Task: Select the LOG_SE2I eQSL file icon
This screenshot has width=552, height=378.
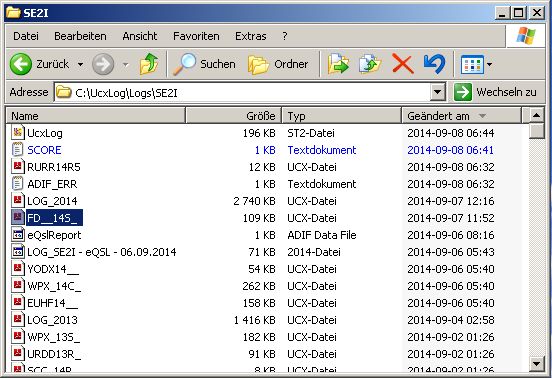Action: coord(18,252)
